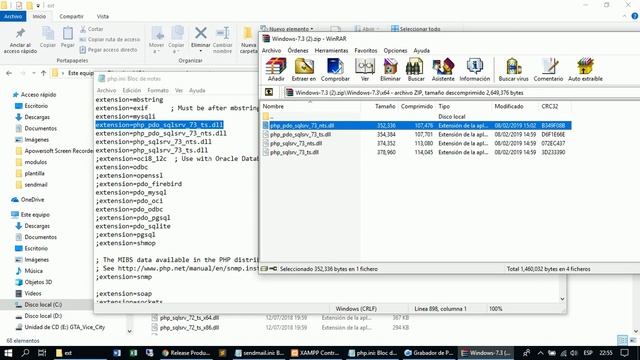
Task: Click the WinRAR archive path field
Action: (461, 93)
